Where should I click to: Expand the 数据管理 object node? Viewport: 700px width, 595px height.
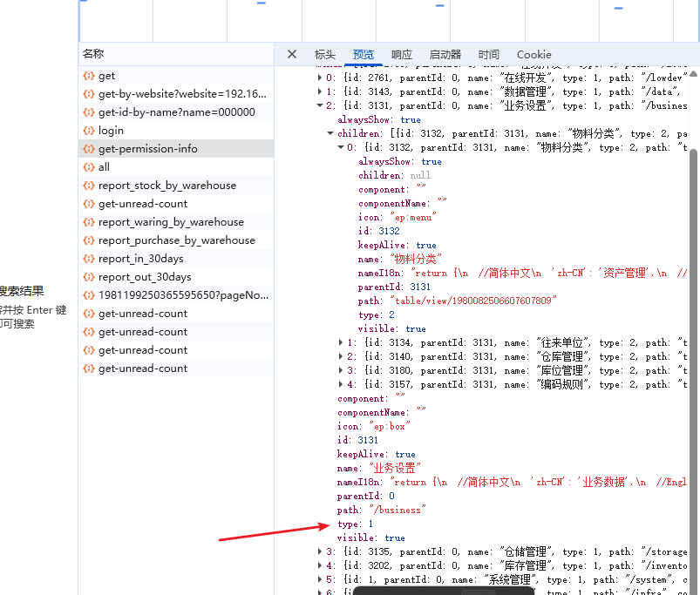click(x=320, y=92)
